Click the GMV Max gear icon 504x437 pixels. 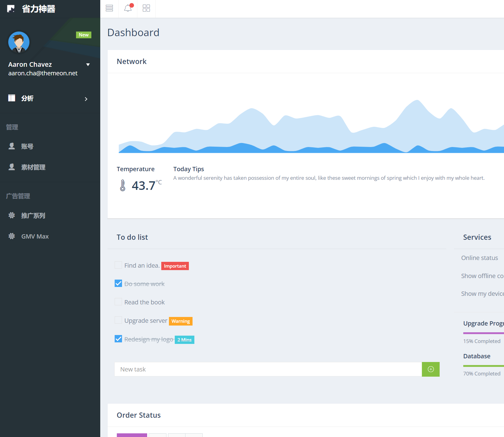[x=12, y=236]
